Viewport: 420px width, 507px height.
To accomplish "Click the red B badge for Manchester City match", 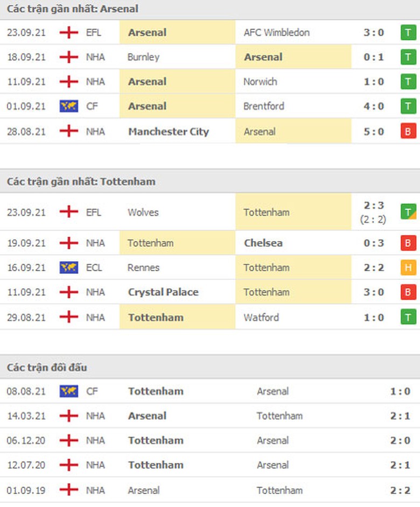I will pyautogui.click(x=408, y=131).
